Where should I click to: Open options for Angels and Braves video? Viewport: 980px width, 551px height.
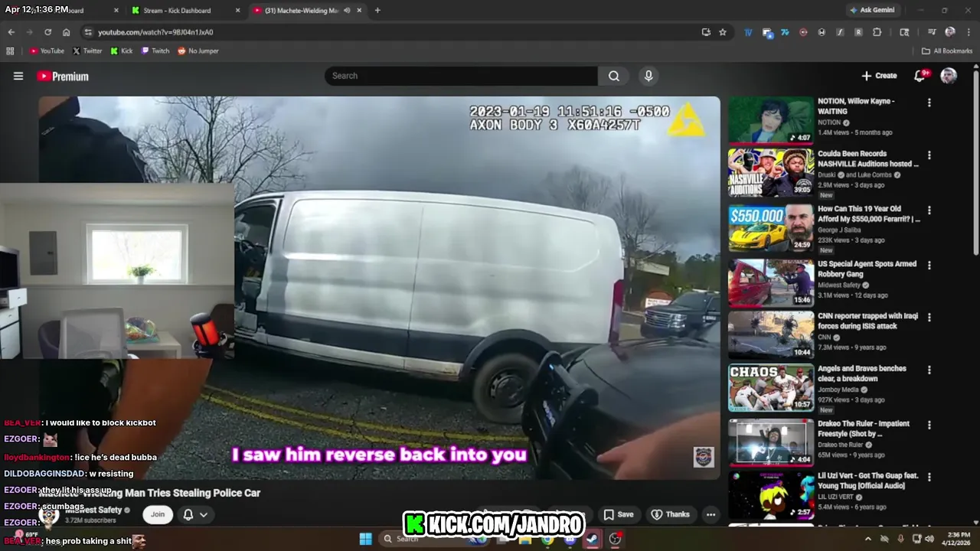click(929, 370)
